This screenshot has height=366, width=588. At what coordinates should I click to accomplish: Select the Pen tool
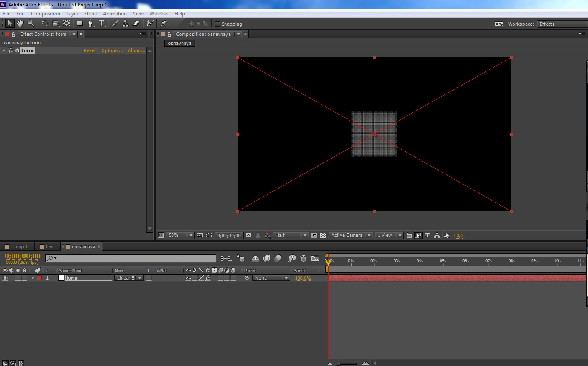pyautogui.click(x=91, y=24)
